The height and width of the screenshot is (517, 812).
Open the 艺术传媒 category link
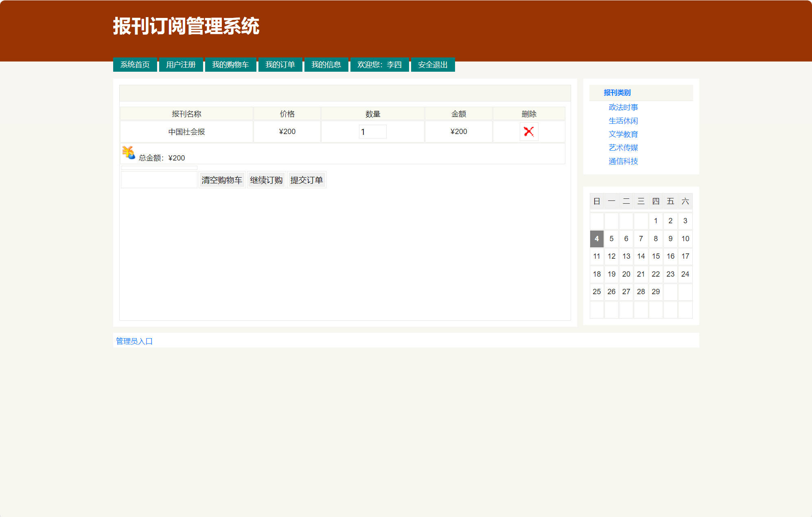(x=623, y=147)
